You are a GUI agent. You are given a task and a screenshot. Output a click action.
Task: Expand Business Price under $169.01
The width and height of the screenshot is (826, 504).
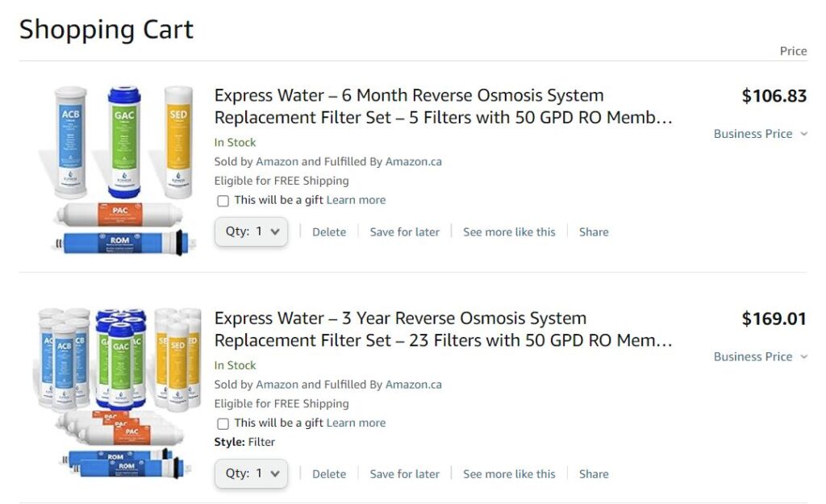pyautogui.click(x=759, y=356)
